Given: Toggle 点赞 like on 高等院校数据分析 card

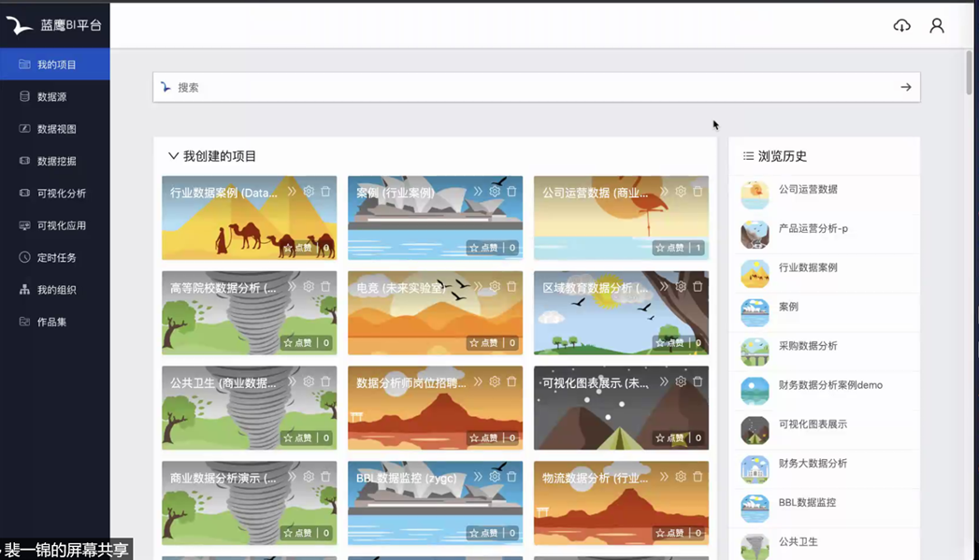Looking at the screenshot, I should (298, 343).
